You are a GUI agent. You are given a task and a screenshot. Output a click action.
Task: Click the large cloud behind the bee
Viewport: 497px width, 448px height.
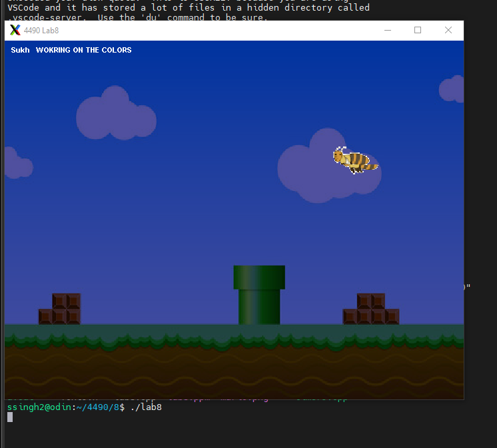coord(330,166)
